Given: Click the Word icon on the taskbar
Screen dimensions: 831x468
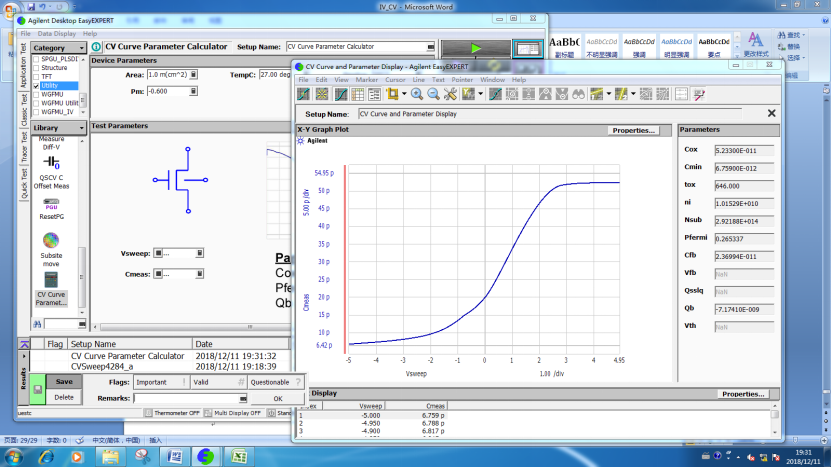Looking at the screenshot, I should pyautogui.click(x=174, y=456).
